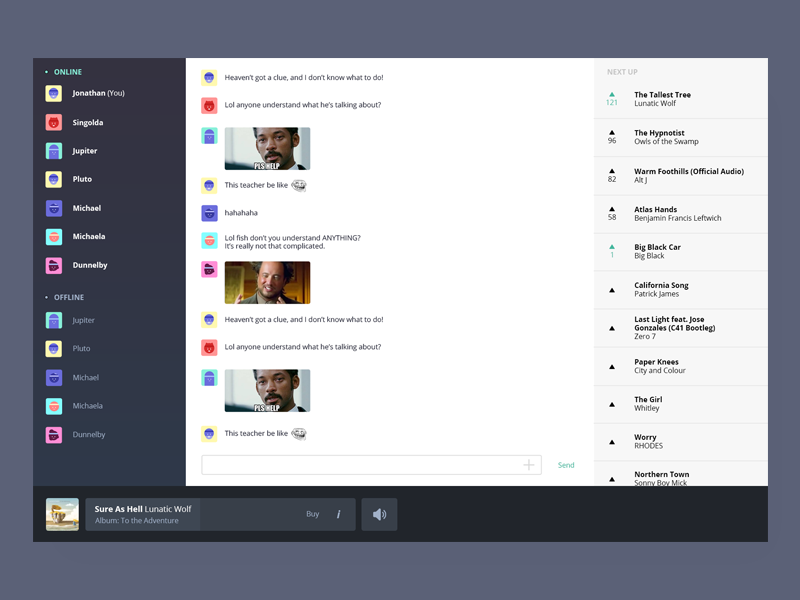Upvote The Hypnotist track

coord(612,133)
